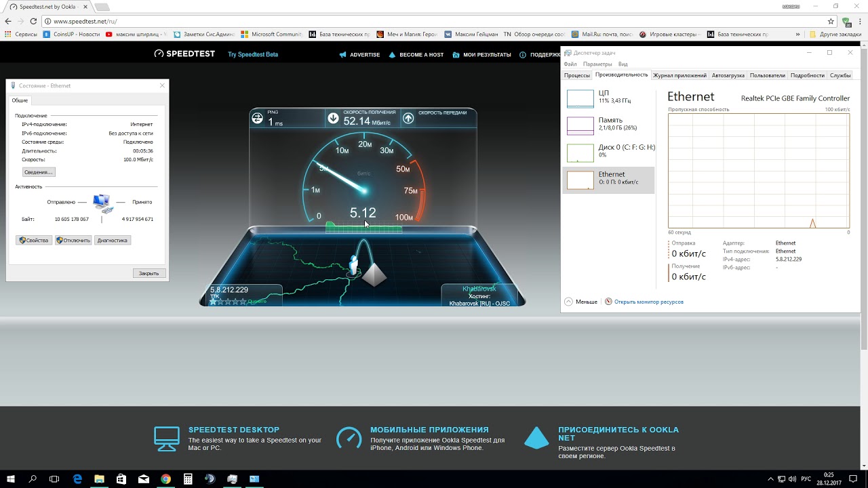Switch to the Службы tab
Screen dimensions: 868x488
(x=840, y=75)
